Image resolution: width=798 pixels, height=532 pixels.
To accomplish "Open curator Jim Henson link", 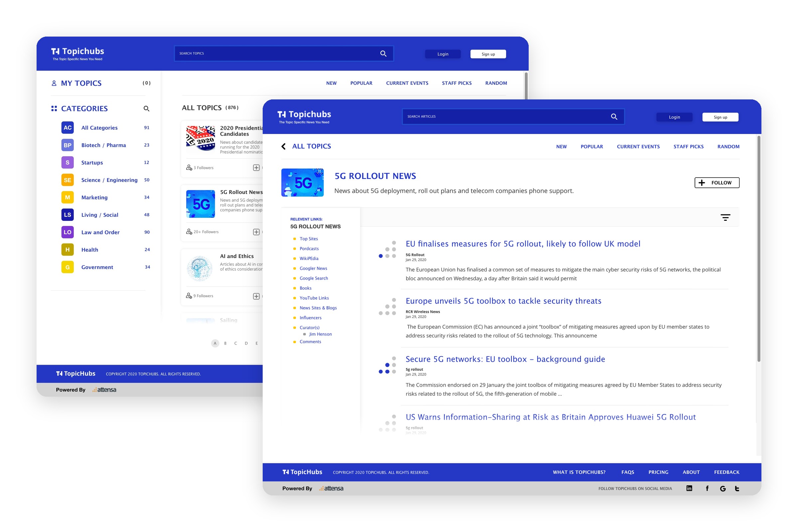I will pyautogui.click(x=320, y=334).
